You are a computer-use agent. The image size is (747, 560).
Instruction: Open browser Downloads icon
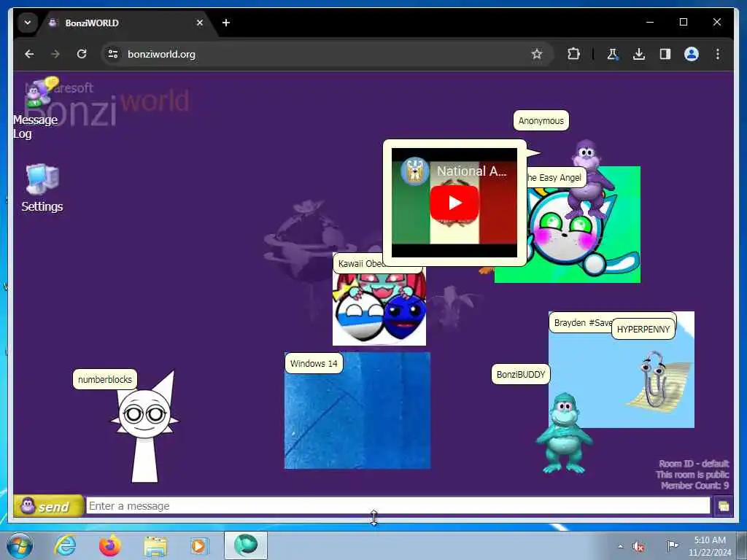click(639, 54)
